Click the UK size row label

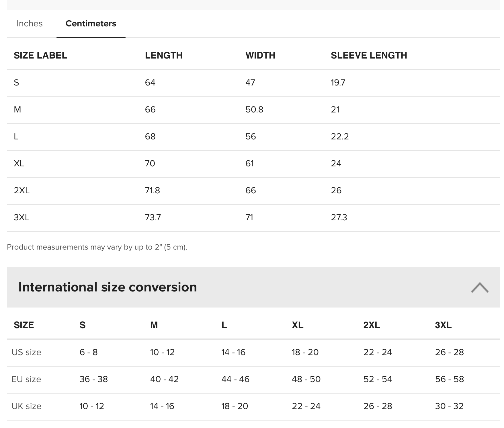[x=26, y=406]
